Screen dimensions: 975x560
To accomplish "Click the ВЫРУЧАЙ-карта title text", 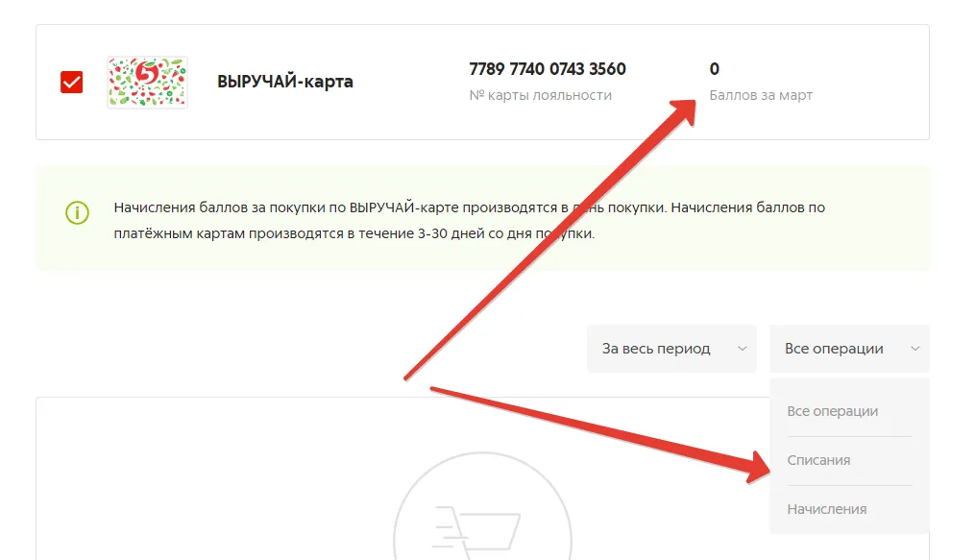I will (284, 82).
